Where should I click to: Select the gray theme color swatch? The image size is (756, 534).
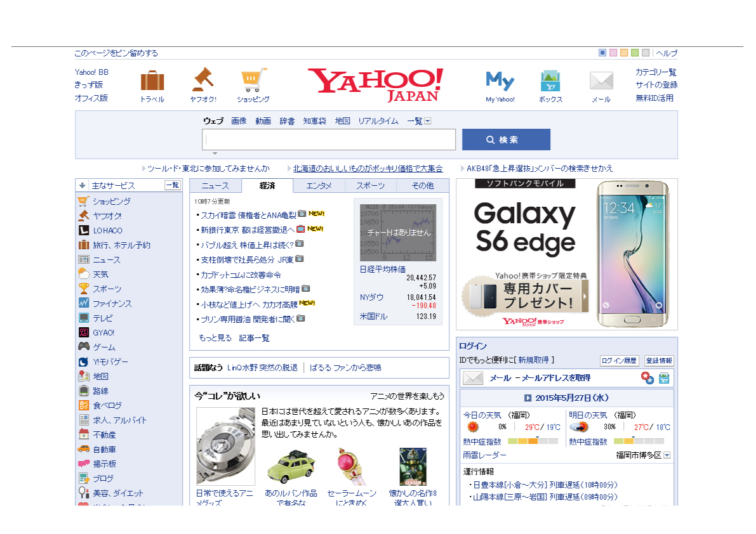click(646, 53)
